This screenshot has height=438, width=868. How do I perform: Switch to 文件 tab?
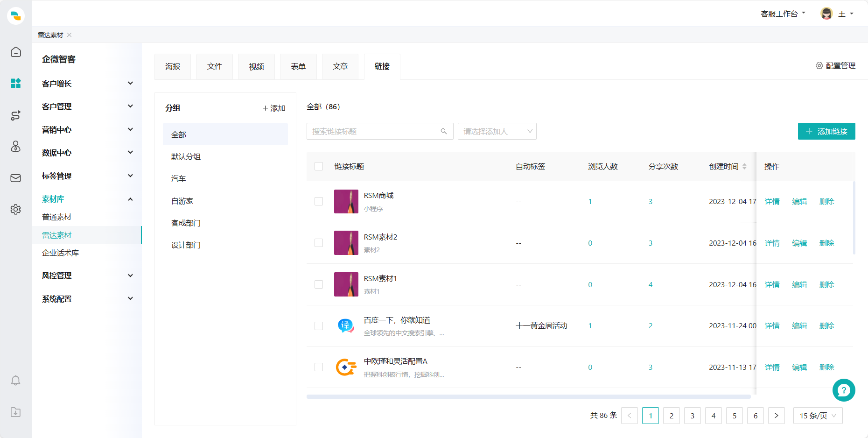pyautogui.click(x=215, y=67)
